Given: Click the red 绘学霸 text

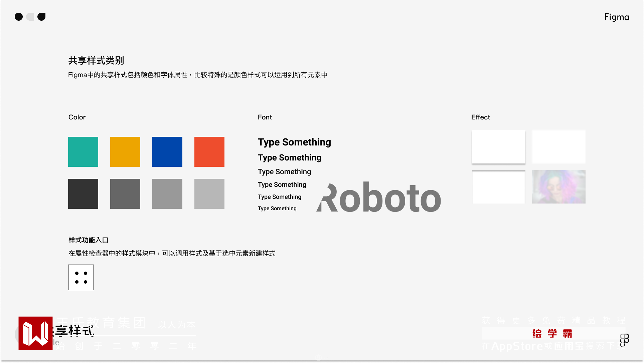Looking at the screenshot, I should [x=552, y=333].
